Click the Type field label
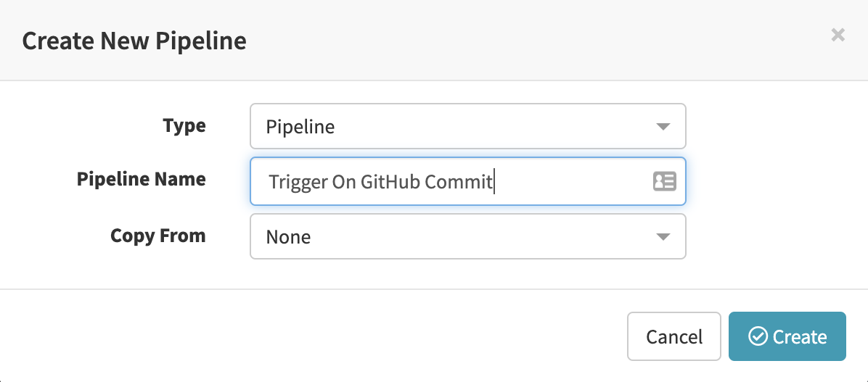This screenshot has height=382, width=868. [x=184, y=125]
